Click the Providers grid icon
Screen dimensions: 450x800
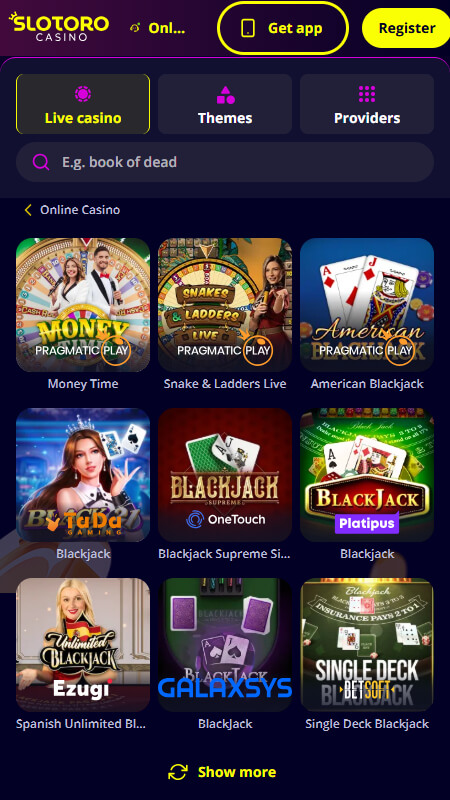tap(367, 94)
